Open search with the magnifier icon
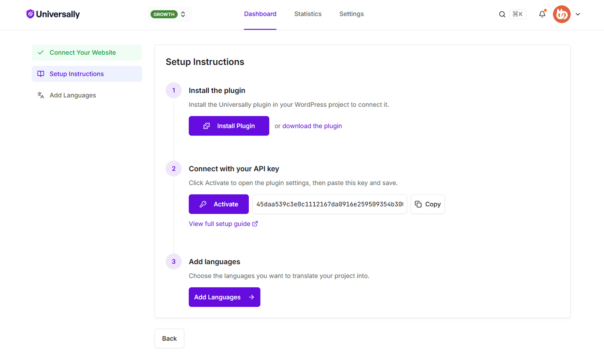Image resolution: width=604 pixels, height=364 pixels. pyautogui.click(x=502, y=14)
